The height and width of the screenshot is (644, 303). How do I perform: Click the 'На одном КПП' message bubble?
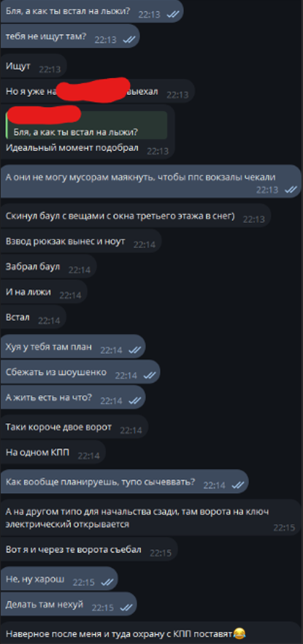point(53,453)
